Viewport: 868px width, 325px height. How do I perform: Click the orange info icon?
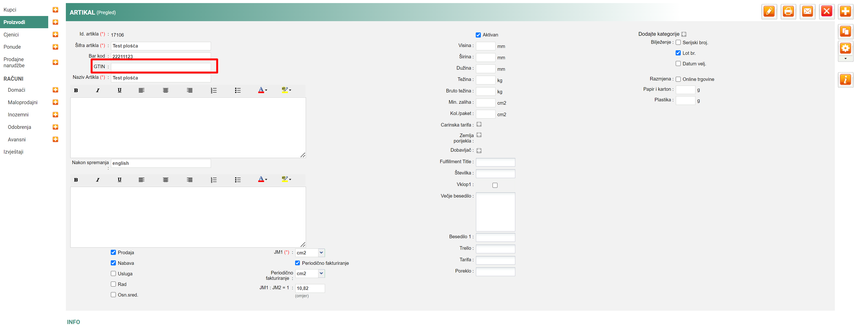(845, 80)
